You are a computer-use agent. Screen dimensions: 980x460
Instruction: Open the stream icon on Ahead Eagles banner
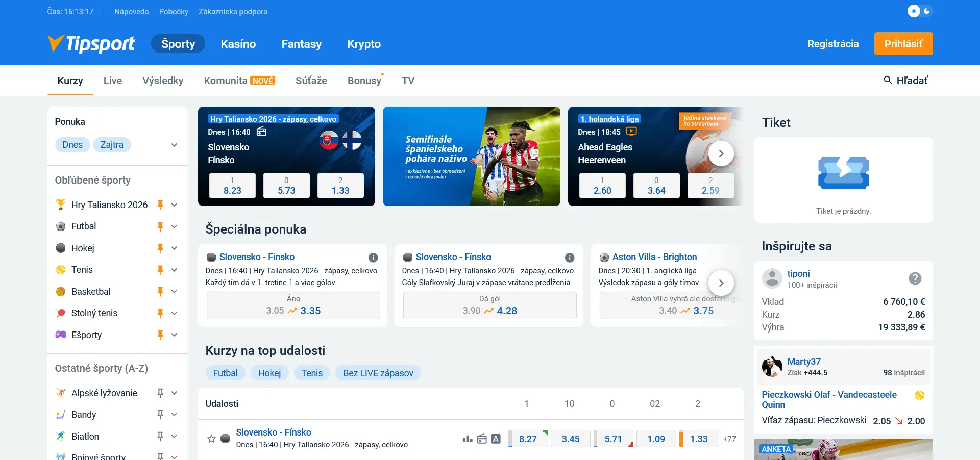tap(631, 132)
